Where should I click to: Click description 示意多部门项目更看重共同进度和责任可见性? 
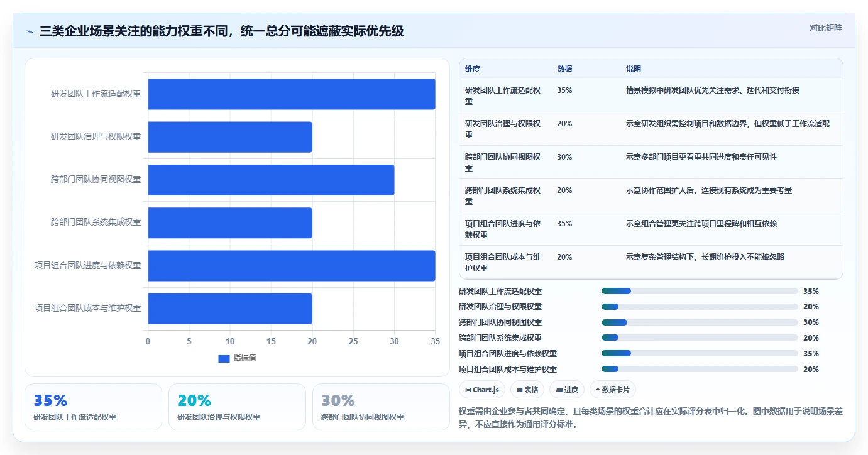[701, 157]
